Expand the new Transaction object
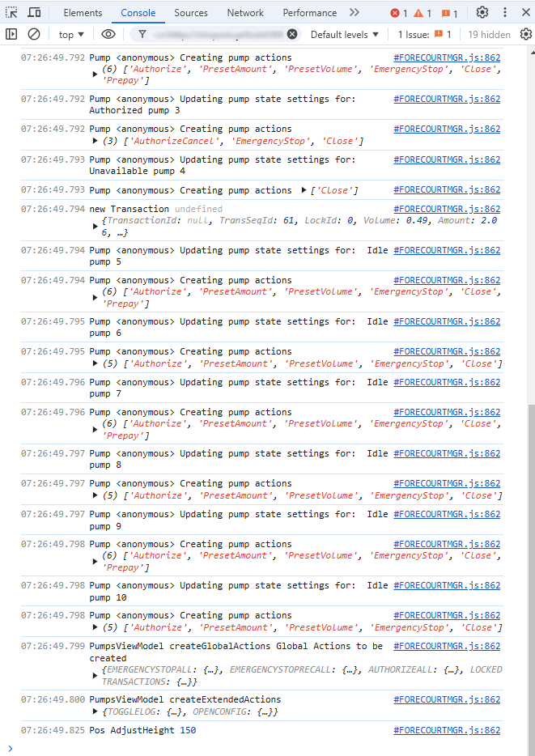The height and width of the screenshot is (756, 535). click(x=95, y=226)
